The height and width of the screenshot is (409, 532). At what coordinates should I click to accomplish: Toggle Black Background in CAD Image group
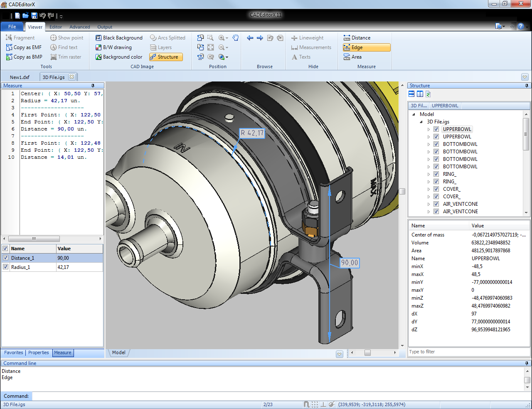click(x=119, y=38)
